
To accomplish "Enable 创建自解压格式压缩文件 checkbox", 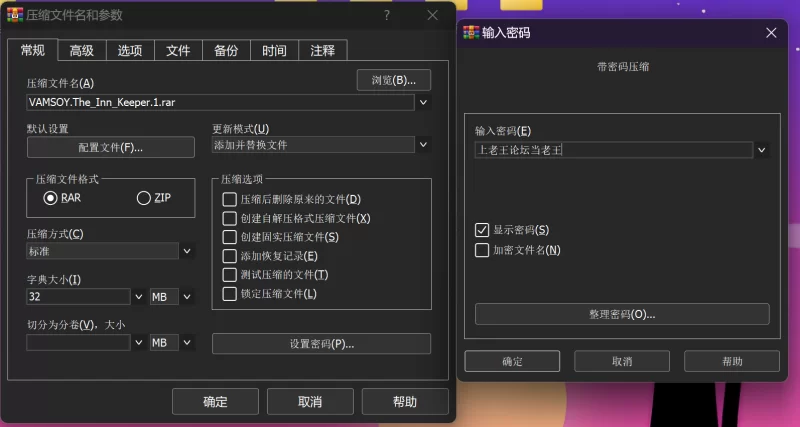I will 230,218.
